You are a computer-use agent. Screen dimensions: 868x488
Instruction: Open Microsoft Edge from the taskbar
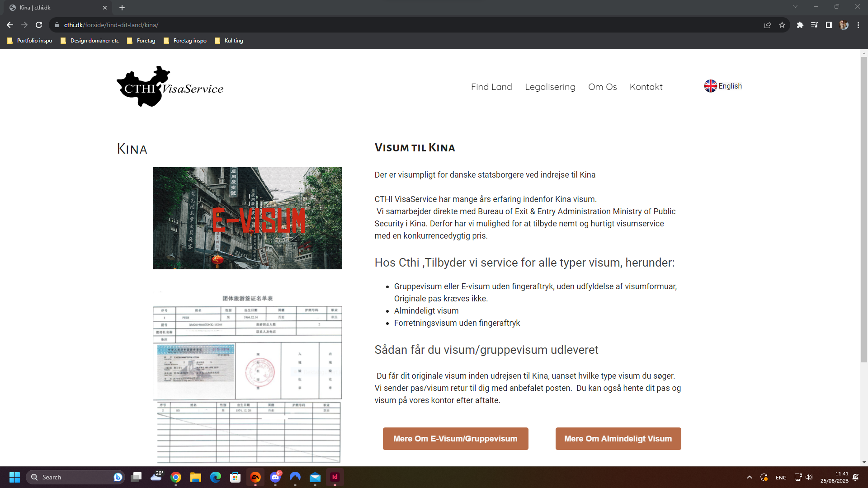(216, 477)
